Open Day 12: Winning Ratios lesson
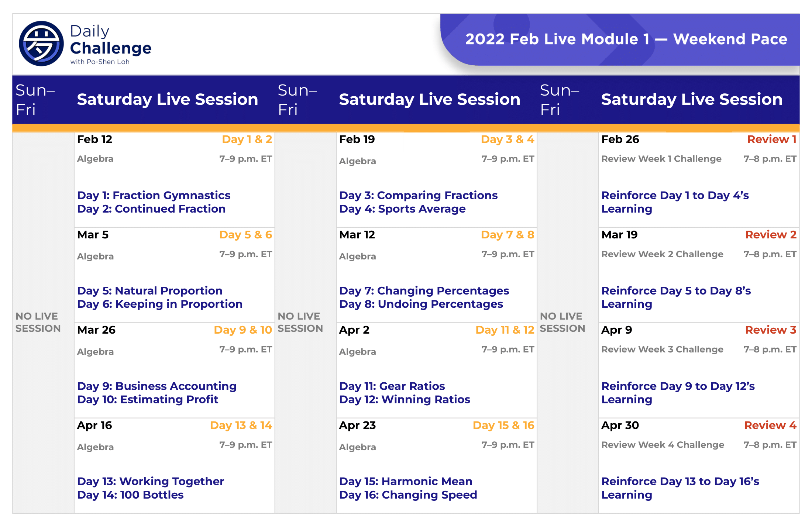The height and width of the screenshot is (527, 812). [x=405, y=400]
